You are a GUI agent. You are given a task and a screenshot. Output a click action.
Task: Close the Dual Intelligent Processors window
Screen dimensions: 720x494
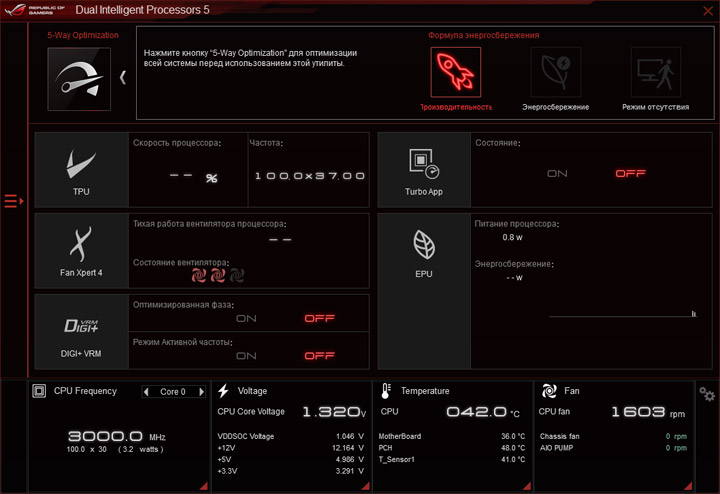point(708,11)
